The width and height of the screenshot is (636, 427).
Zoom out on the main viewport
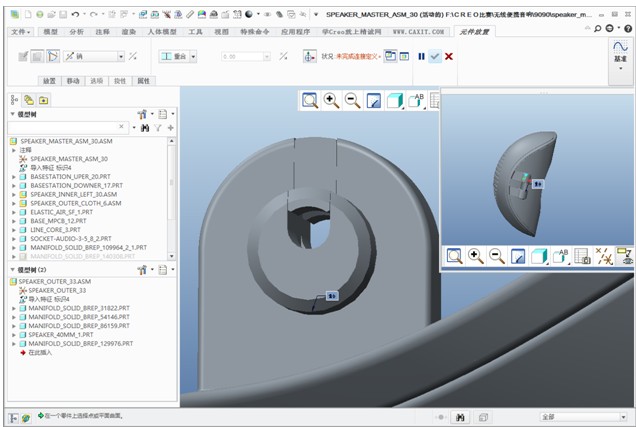click(352, 100)
